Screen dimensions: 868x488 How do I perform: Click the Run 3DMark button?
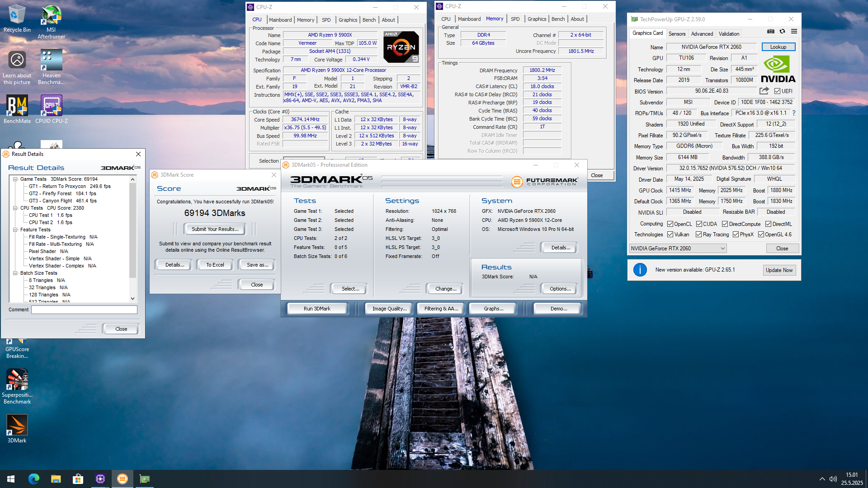pos(317,309)
